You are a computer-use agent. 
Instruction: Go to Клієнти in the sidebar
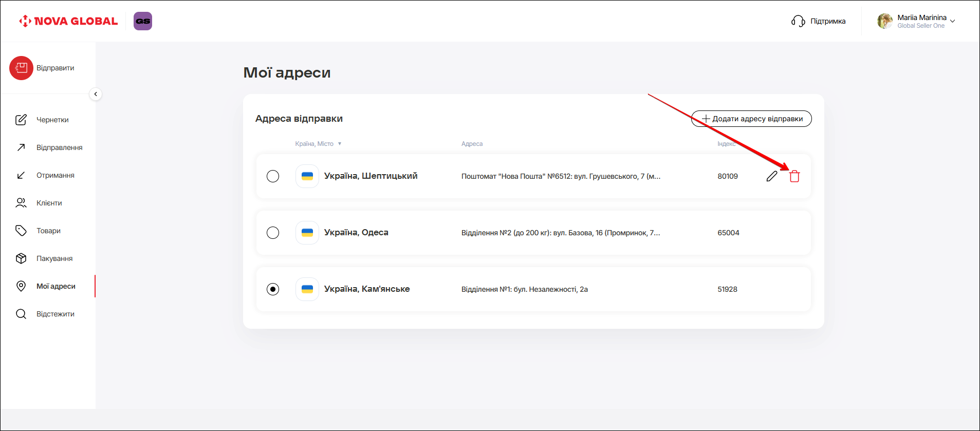point(49,203)
